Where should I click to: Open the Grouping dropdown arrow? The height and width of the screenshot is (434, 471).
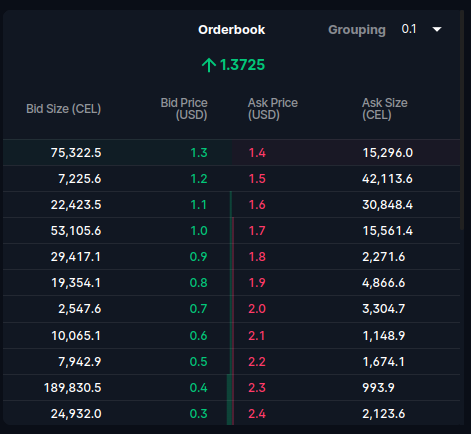[437, 29]
